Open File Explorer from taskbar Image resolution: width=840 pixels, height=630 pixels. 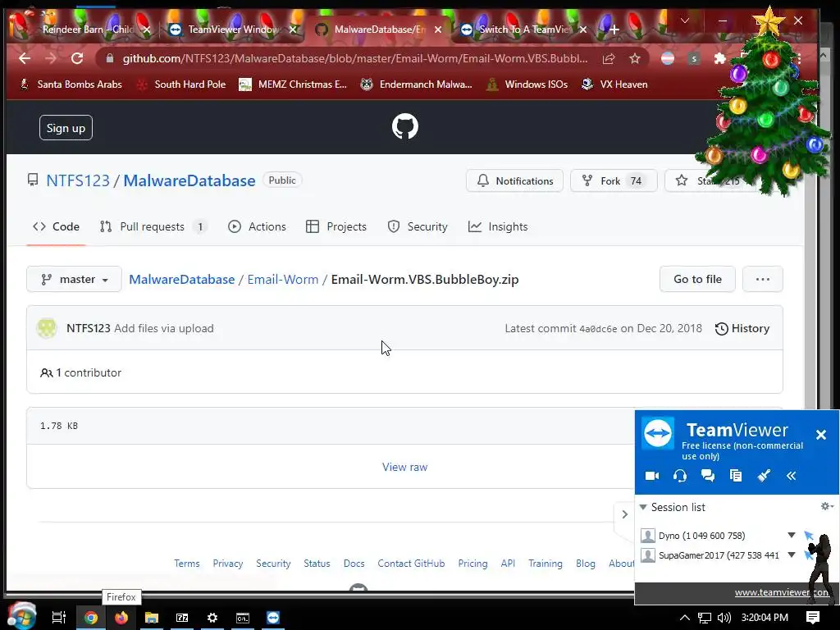(x=152, y=618)
